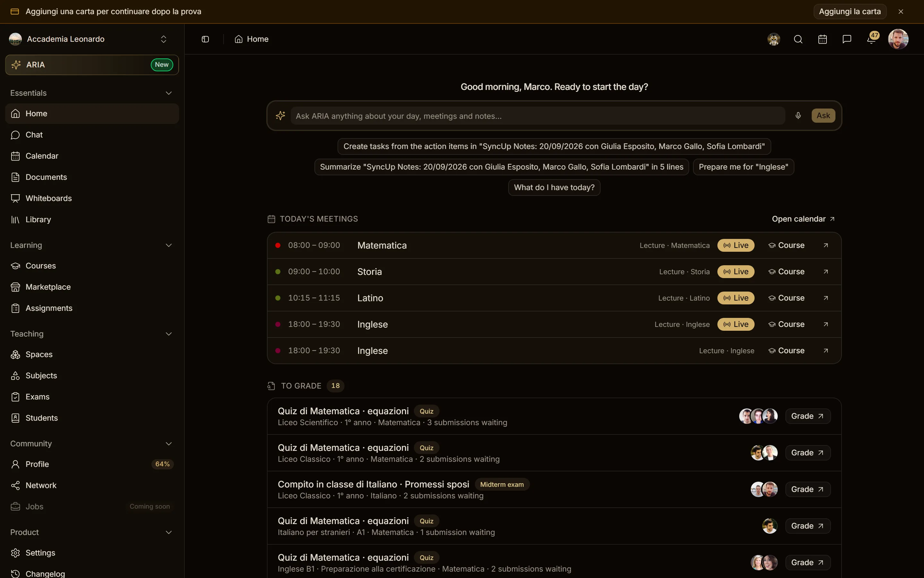Join Live for the Latino lecture
The height and width of the screenshot is (578, 924).
pyautogui.click(x=736, y=298)
